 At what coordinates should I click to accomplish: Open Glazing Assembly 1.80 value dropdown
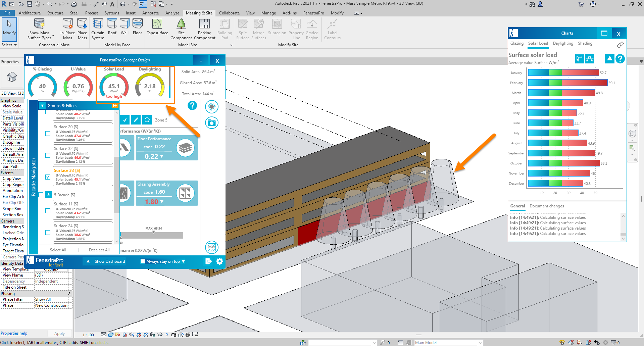pos(162,202)
